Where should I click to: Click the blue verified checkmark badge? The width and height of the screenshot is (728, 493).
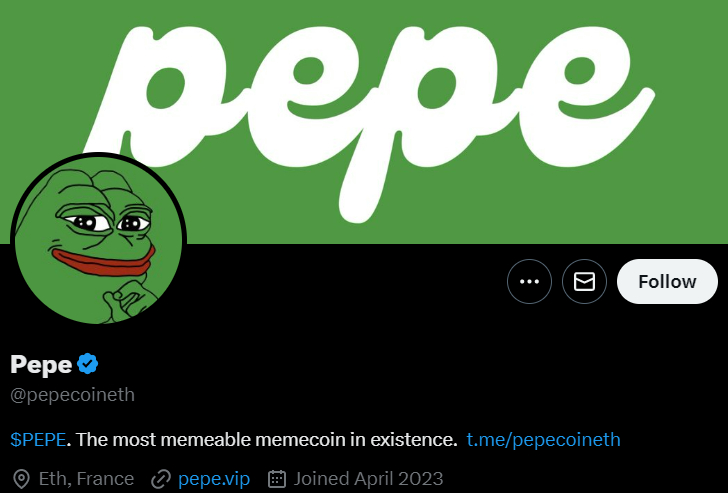pos(88,363)
